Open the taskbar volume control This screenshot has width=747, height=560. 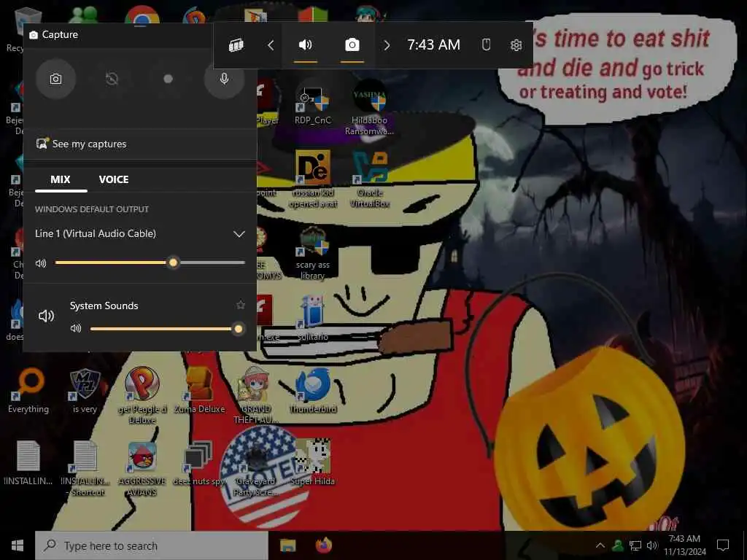652,545
